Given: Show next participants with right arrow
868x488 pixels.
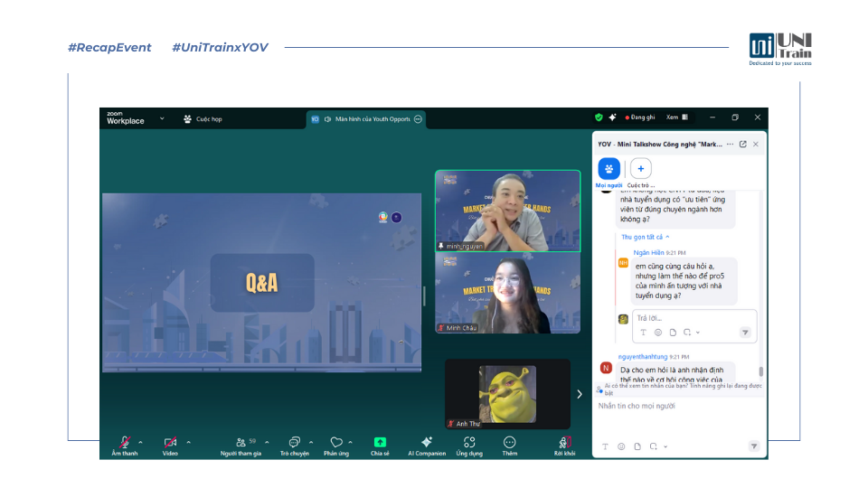Looking at the screenshot, I should point(579,394).
